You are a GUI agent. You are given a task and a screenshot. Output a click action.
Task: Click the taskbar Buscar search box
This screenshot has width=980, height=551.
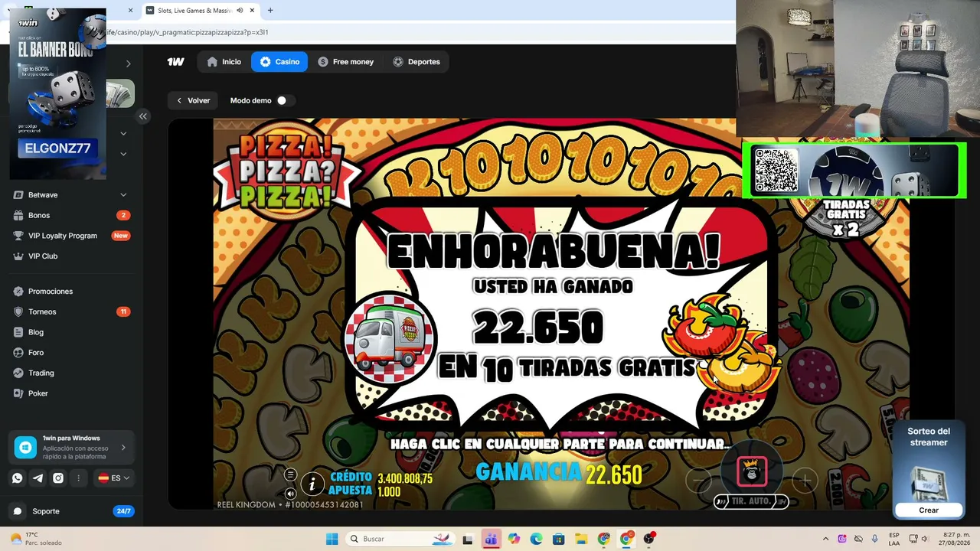click(400, 539)
